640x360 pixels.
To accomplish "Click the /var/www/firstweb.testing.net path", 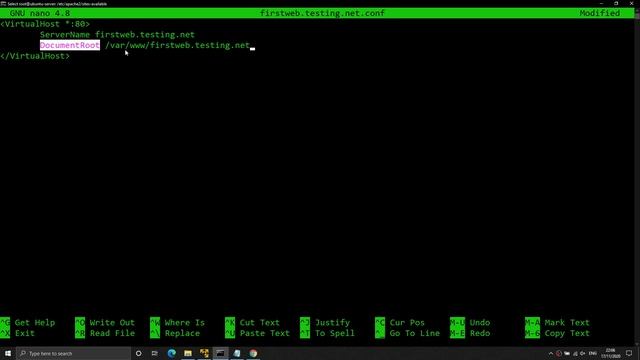I will click(x=177, y=45).
